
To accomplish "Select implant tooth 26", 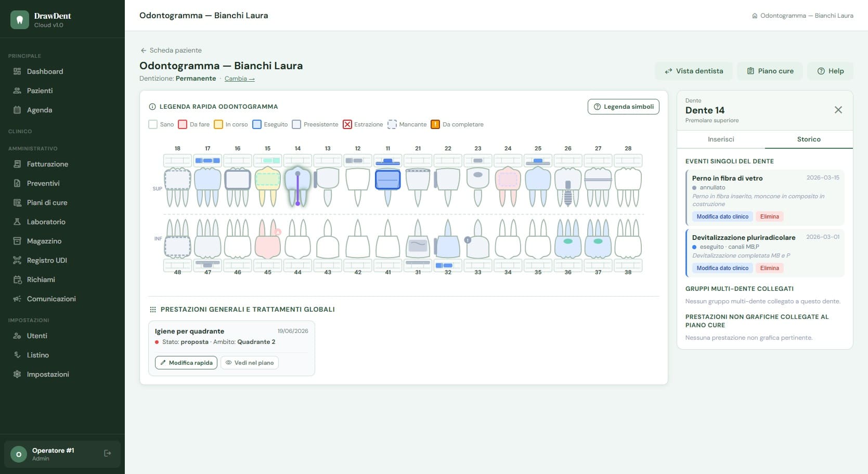I will [568, 187].
